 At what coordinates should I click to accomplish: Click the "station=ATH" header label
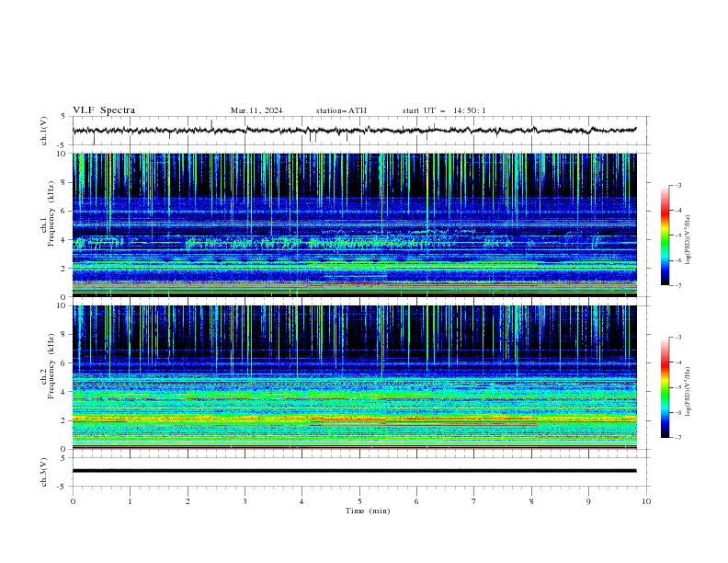click(341, 110)
